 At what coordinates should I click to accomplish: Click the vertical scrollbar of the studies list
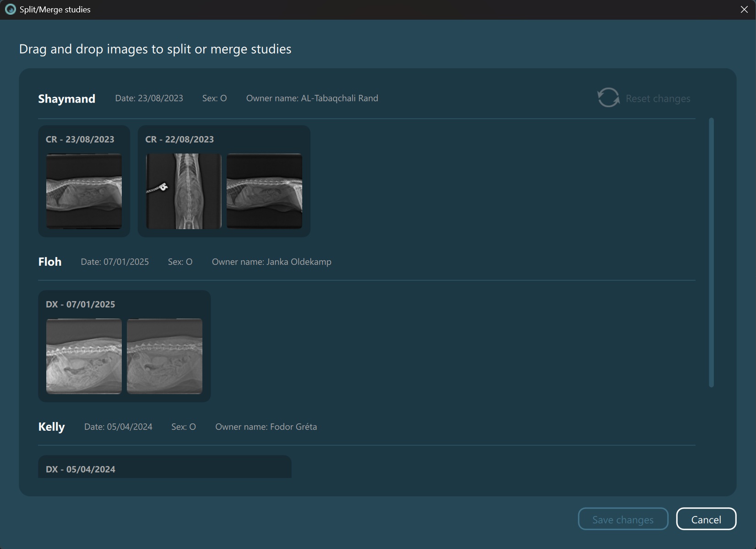(x=711, y=253)
